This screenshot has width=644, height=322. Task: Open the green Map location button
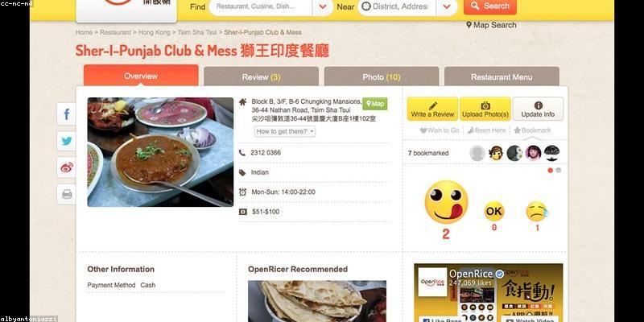(374, 104)
